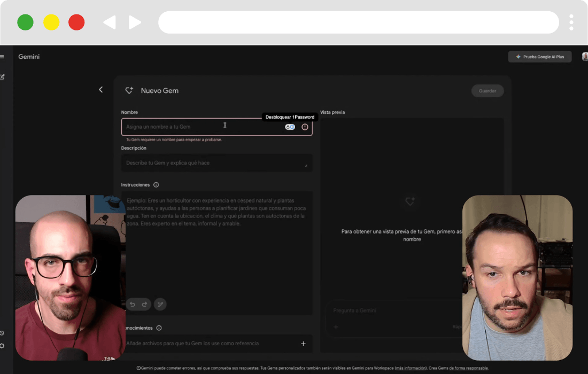The height and width of the screenshot is (374, 588).
Task: Click the plus icon in preview chat box
Action: click(336, 327)
